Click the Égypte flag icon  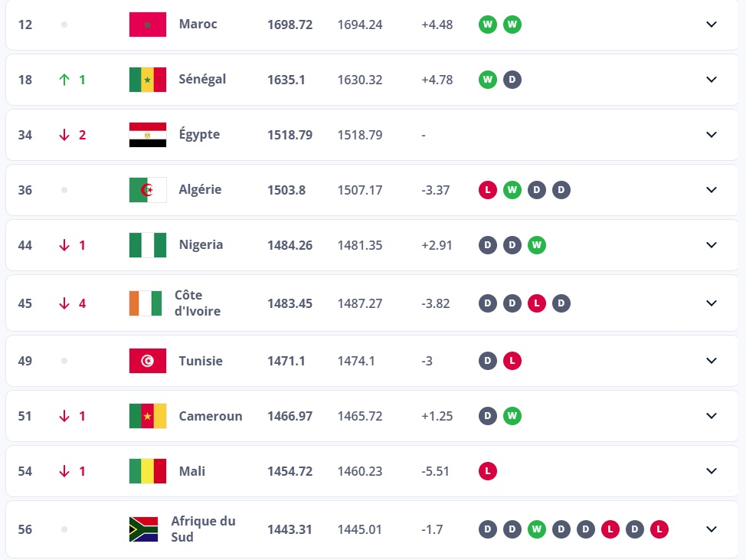point(148,135)
